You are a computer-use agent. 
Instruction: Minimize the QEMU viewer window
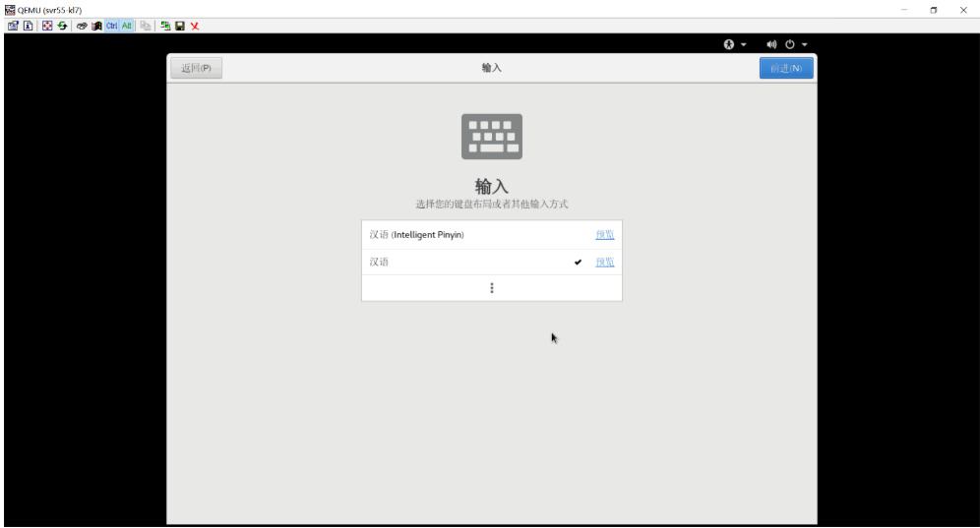904,10
